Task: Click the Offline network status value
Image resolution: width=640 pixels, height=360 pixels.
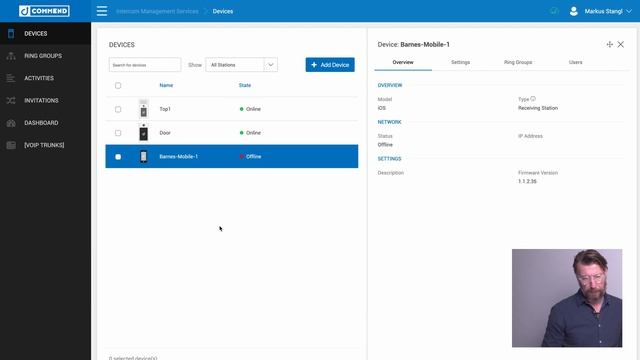Action: 385,144
